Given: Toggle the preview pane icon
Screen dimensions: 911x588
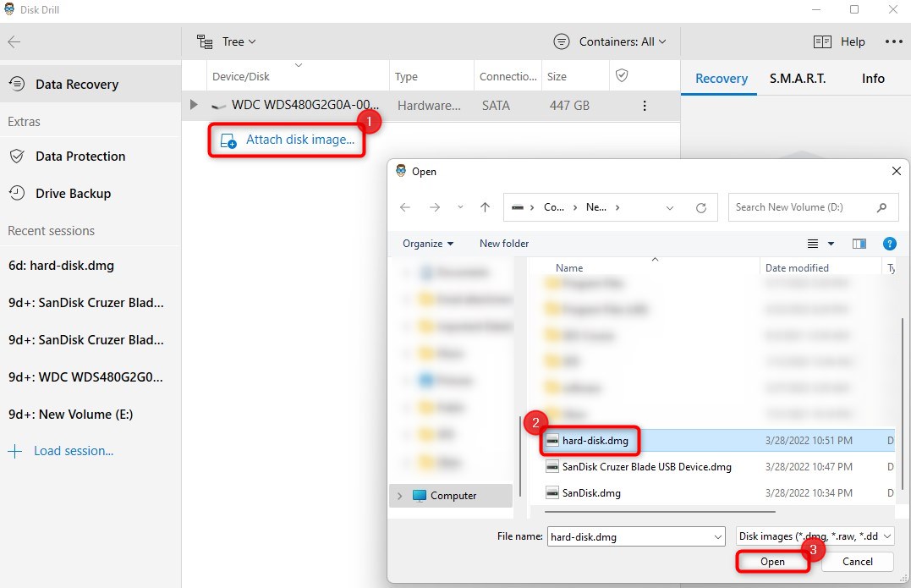Looking at the screenshot, I should [859, 244].
